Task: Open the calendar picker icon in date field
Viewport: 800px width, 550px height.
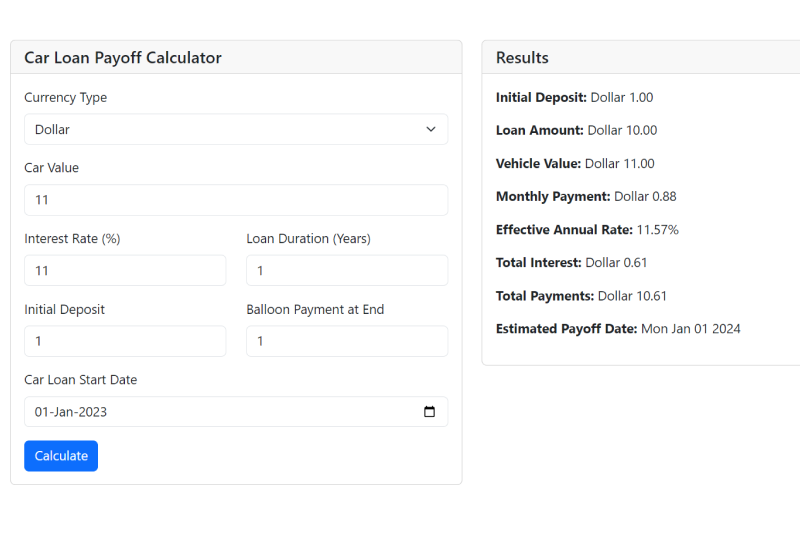Action: [x=429, y=412]
